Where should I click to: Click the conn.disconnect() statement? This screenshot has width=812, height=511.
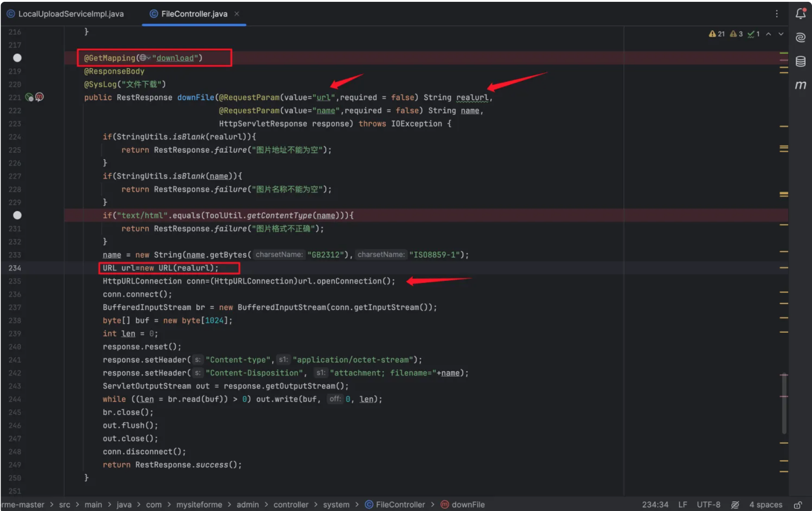(144, 452)
